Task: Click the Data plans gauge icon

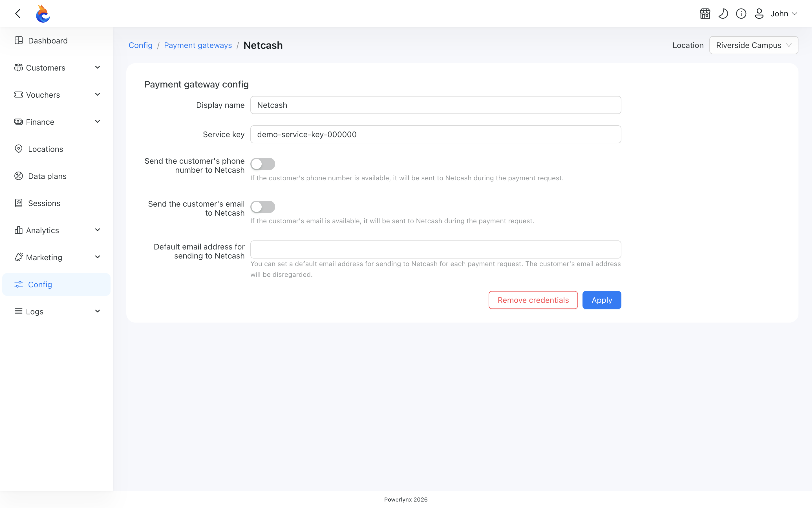Action: coord(19,176)
